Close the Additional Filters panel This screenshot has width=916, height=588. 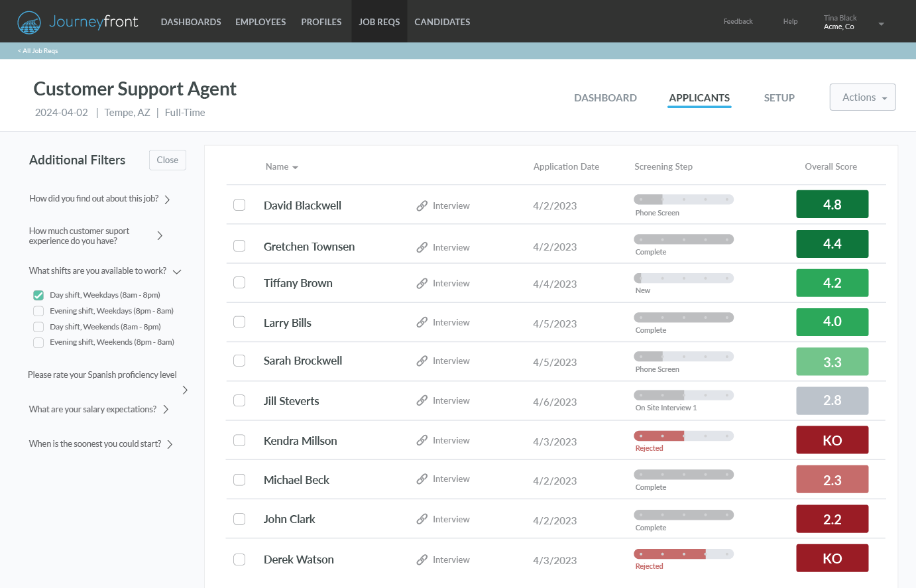point(167,160)
